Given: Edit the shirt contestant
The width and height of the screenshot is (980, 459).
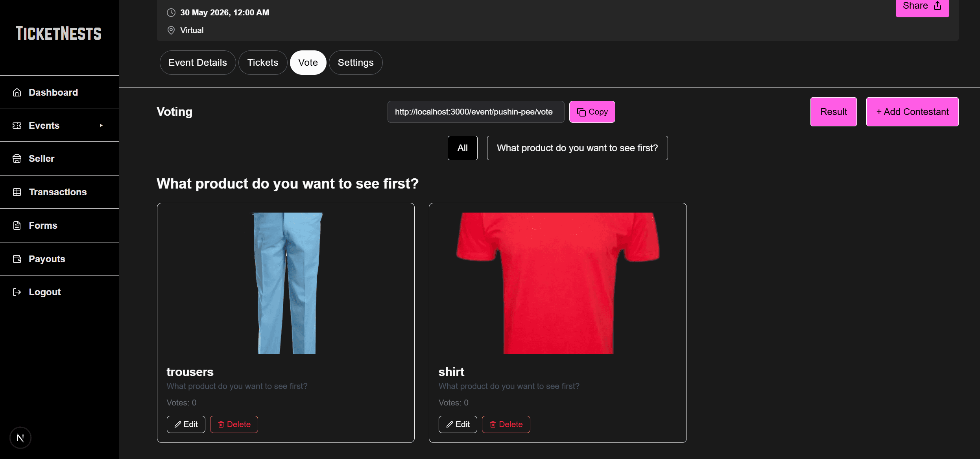Looking at the screenshot, I should 458,424.
